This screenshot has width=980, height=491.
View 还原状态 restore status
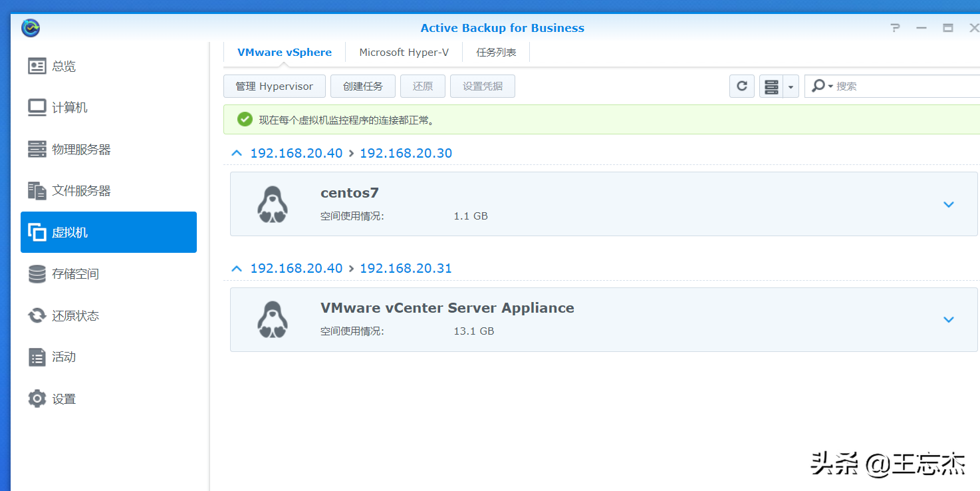(108, 316)
